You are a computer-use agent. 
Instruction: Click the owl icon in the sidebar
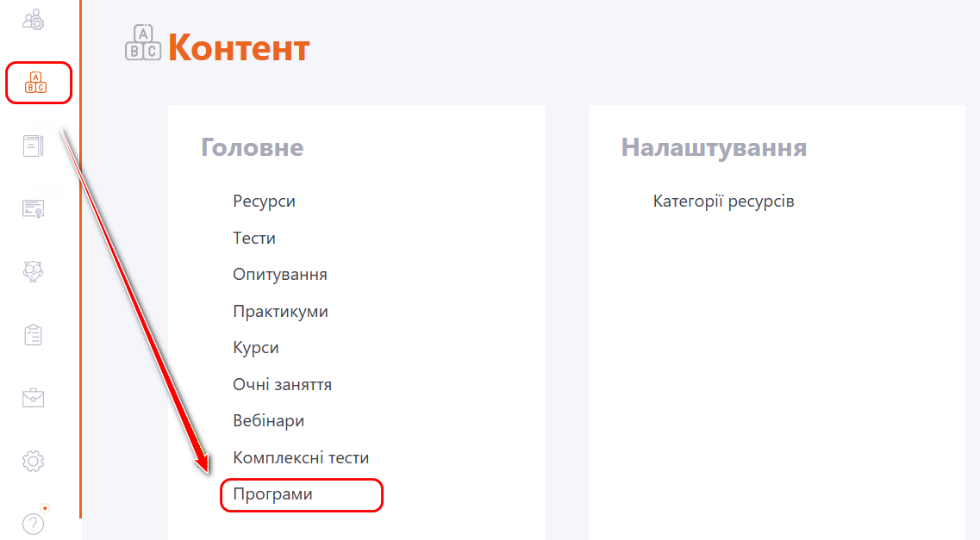33,272
